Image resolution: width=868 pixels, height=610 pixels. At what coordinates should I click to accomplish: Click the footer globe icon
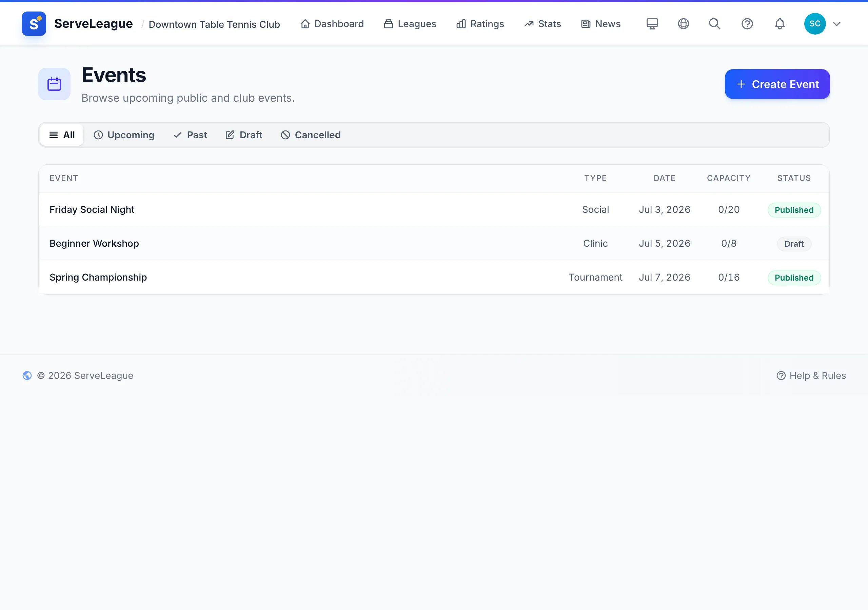click(x=27, y=375)
